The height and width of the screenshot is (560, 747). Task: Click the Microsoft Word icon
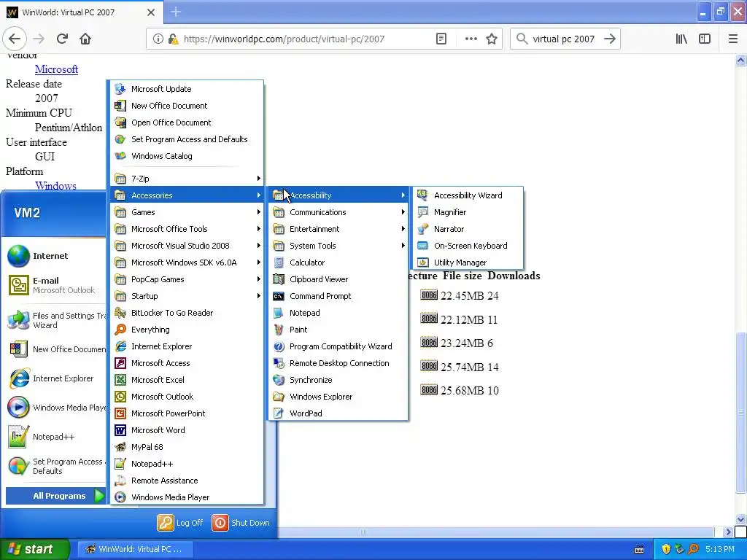pos(120,430)
